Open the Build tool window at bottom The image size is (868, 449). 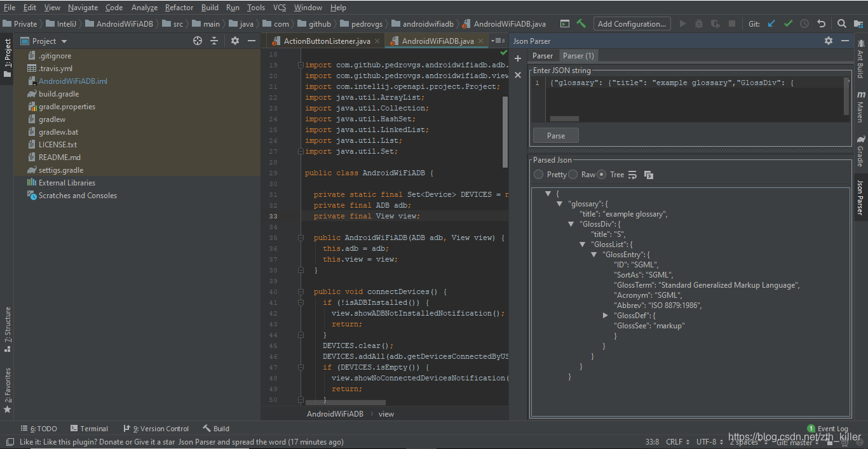(x=216, y=429)
